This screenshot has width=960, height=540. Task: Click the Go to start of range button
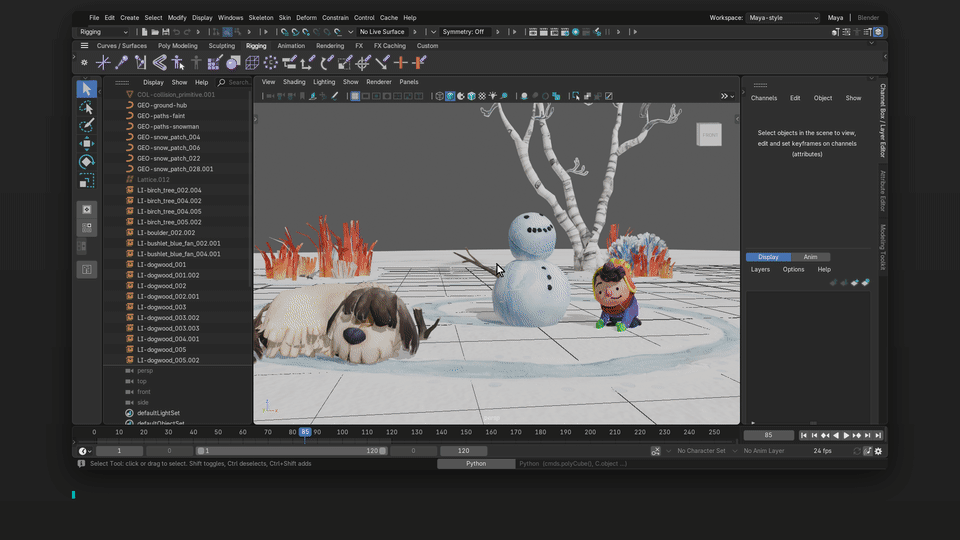[x=804, y=435]
